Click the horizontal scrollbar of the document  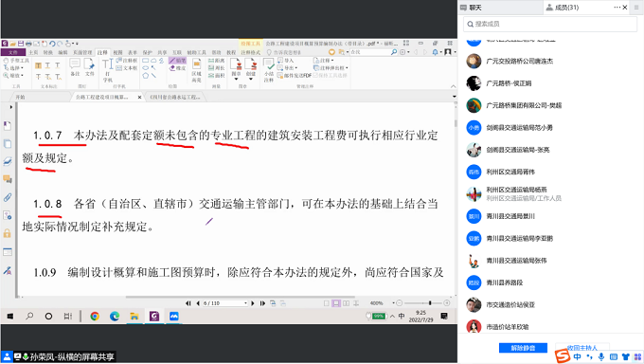[240, 297]
